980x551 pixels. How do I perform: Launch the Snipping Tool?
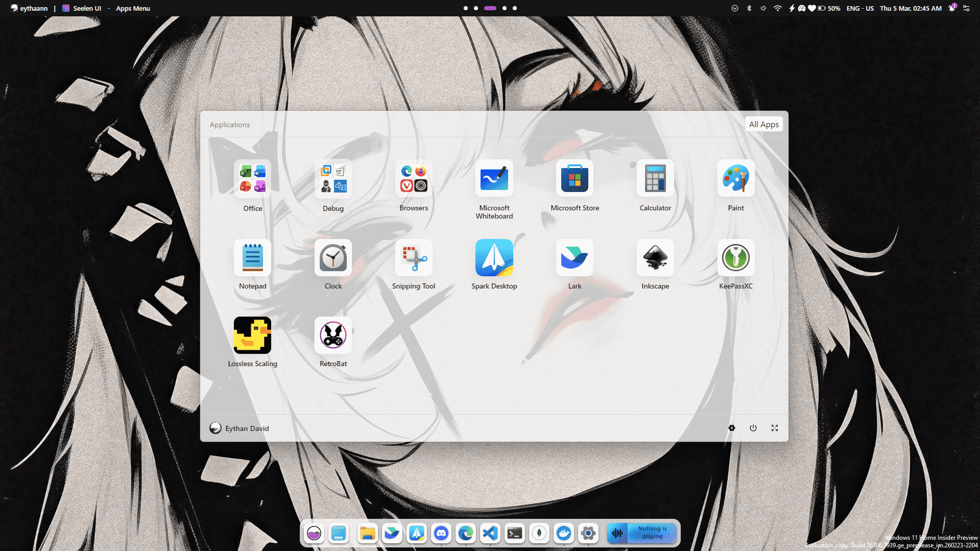pyautogui.click(x=414, y=258)
